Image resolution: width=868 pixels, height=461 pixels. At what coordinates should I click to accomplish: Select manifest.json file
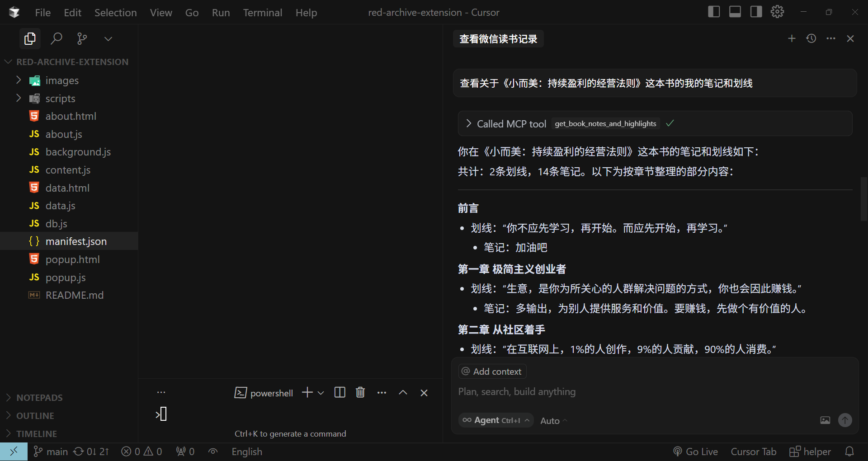click(69, 241)
